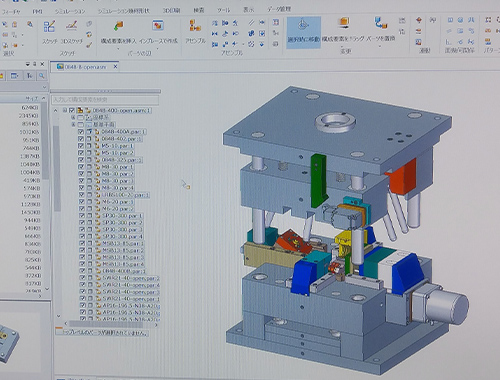This screenshot has height=380, width=500.
Task: Open the dropdown arrow under インプレースで作成
Action: 158,48
